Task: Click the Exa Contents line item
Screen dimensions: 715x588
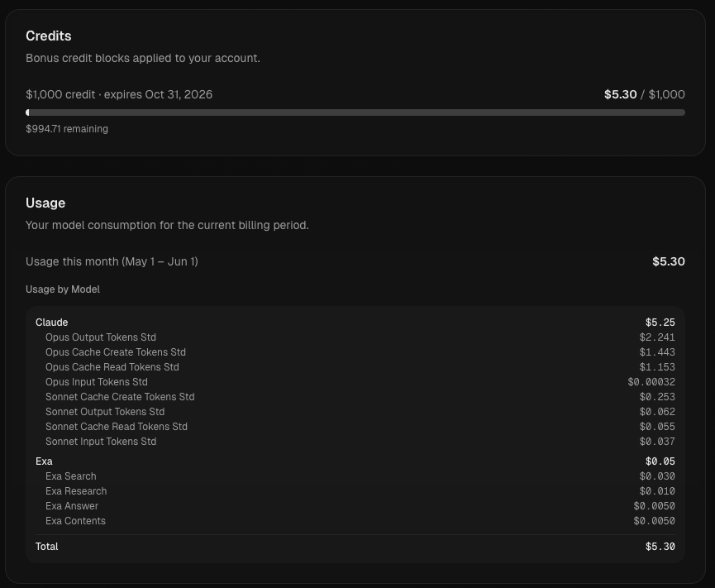Action: pyautogui.click(x=360, y=521)
